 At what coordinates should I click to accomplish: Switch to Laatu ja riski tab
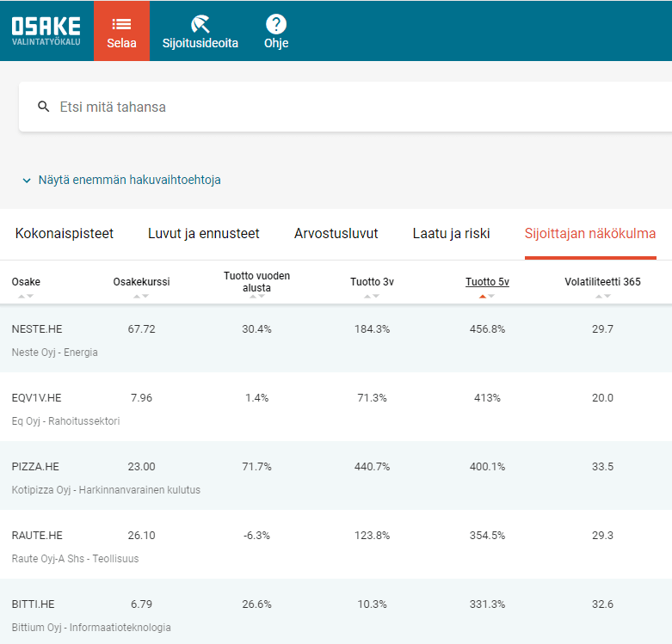[451, 234]
